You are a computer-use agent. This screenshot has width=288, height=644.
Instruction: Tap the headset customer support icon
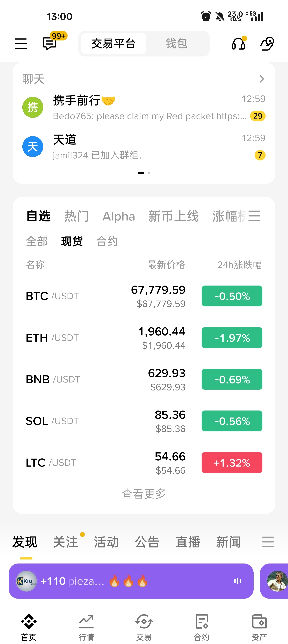click(239, 43)
